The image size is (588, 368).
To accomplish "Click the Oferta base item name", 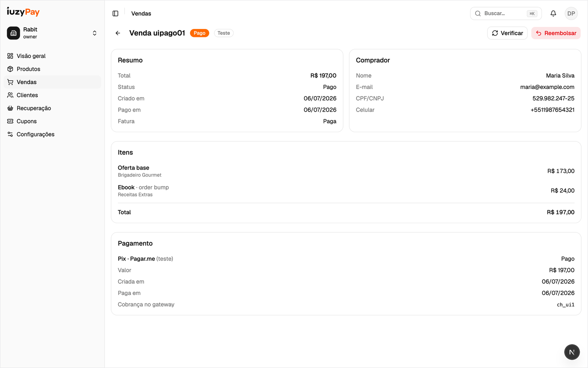I will click(133, 167).
